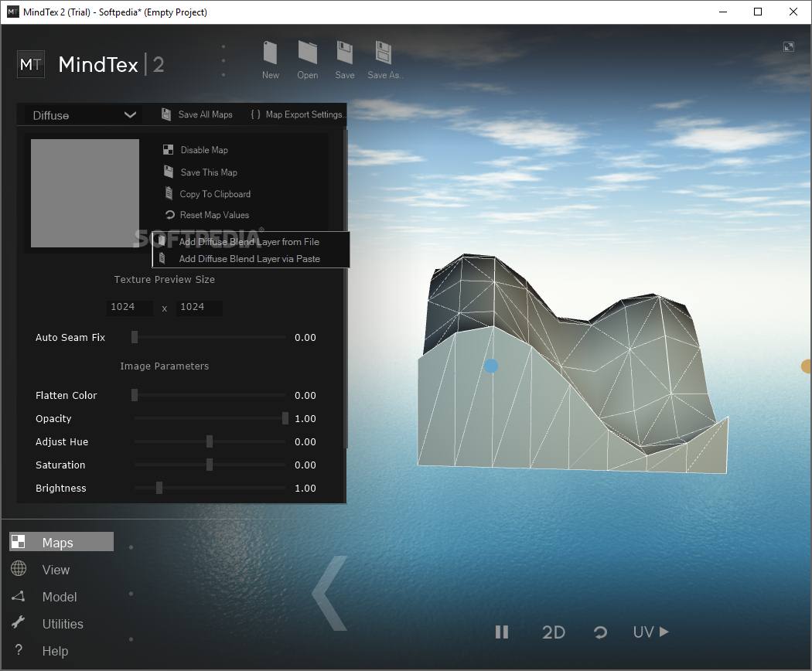Click the New project icon

[x=271, y=53]
